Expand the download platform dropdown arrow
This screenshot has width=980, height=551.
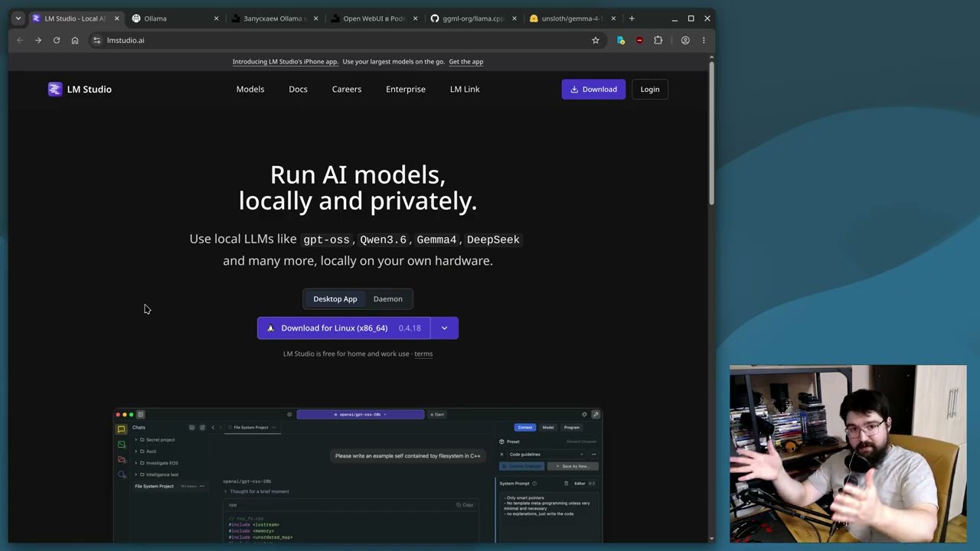point(444,328)
